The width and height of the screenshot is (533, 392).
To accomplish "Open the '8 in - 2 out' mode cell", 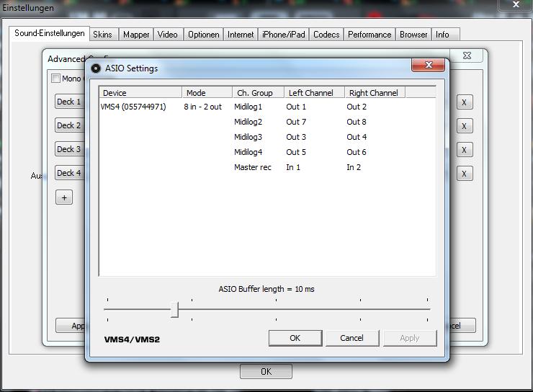I will [202, 107].
